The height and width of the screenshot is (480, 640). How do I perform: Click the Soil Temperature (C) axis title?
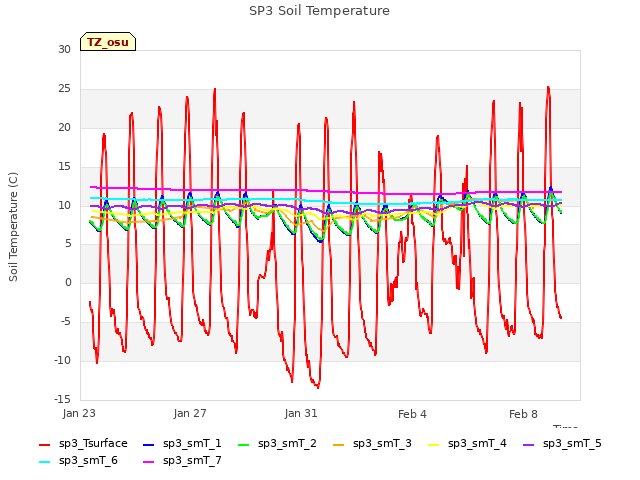tap(13, 227)
